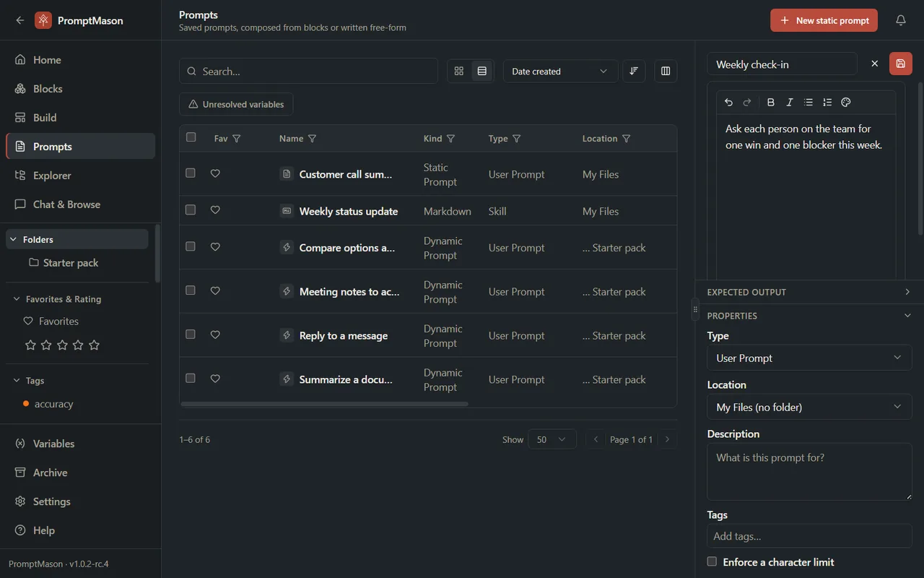Open the column chooser icon
Image resolution: width=924 pixels, height=578 pixels.
click(666, 71)
